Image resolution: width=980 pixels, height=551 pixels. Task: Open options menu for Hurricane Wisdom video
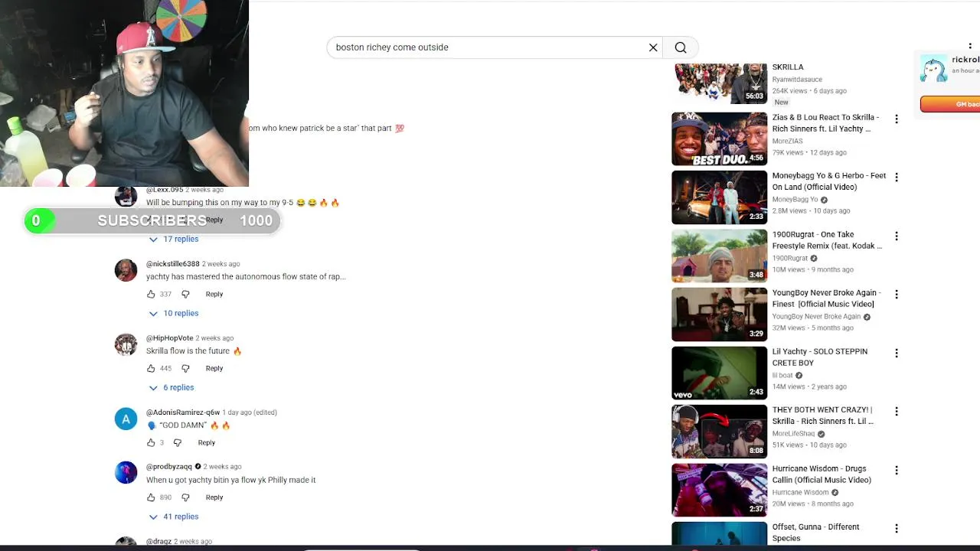[x=897, y=470]
